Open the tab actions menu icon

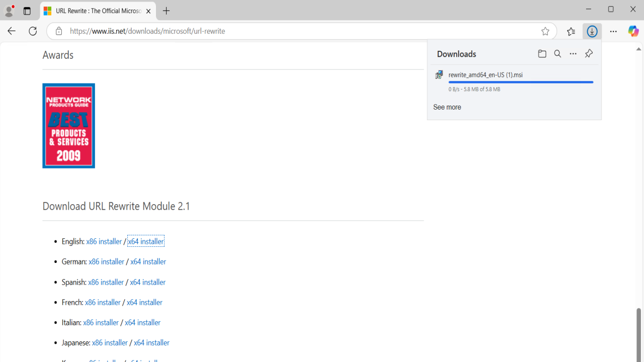pos(27,11)
